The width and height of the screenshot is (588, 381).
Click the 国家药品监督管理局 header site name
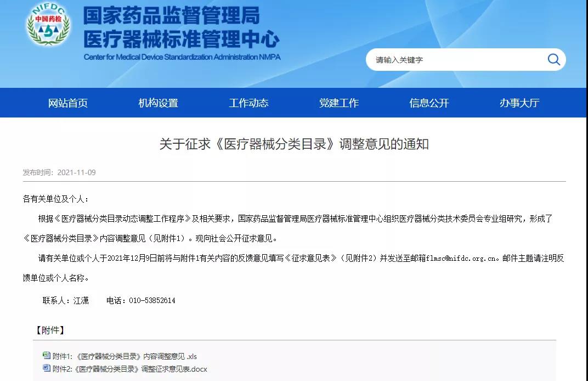(x=173, y=18)
